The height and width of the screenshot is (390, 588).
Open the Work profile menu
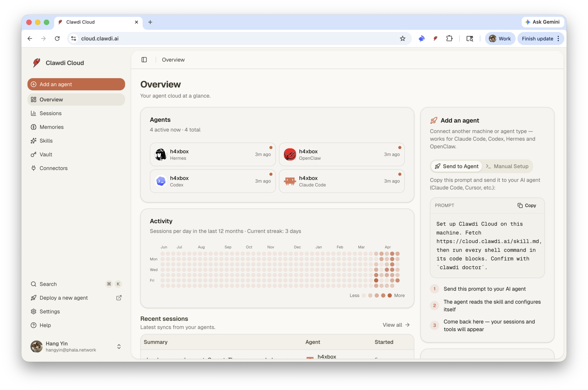pos(500,38)
